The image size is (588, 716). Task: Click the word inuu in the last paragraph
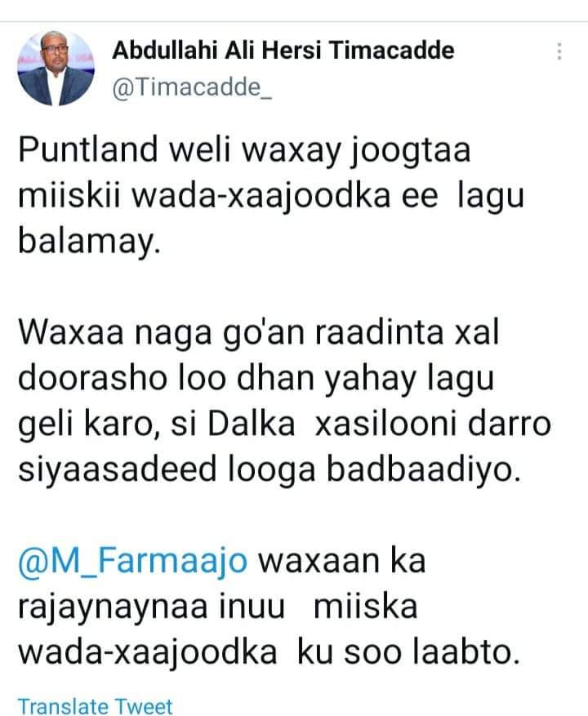point(252,607)
